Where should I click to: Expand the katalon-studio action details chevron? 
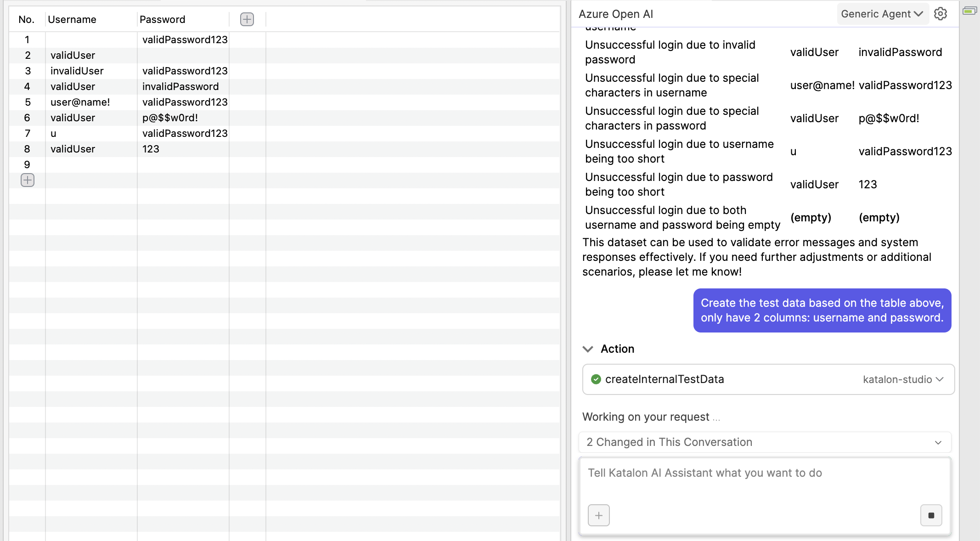[x=940, y=379]
